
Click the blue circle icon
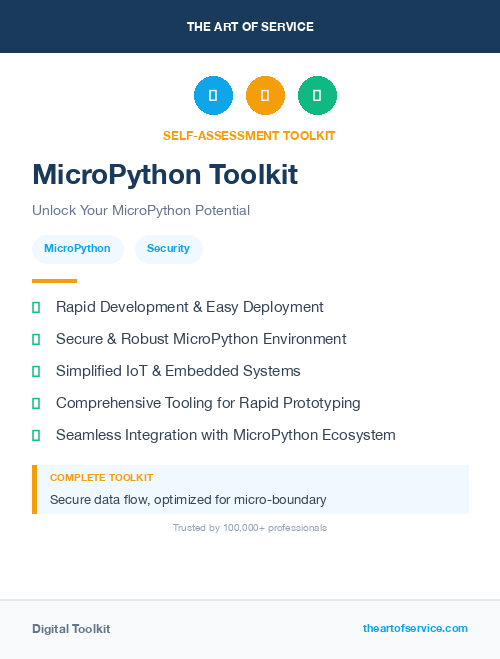[x=213, y=95]
